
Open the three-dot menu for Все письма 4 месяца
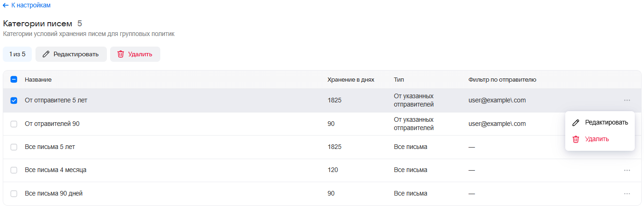(x=627, y=170)
